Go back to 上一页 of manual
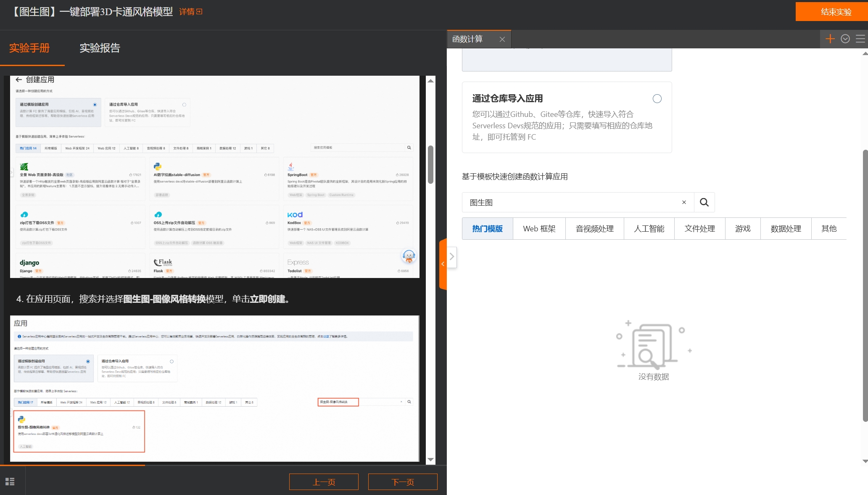 [x=324, y=482]
